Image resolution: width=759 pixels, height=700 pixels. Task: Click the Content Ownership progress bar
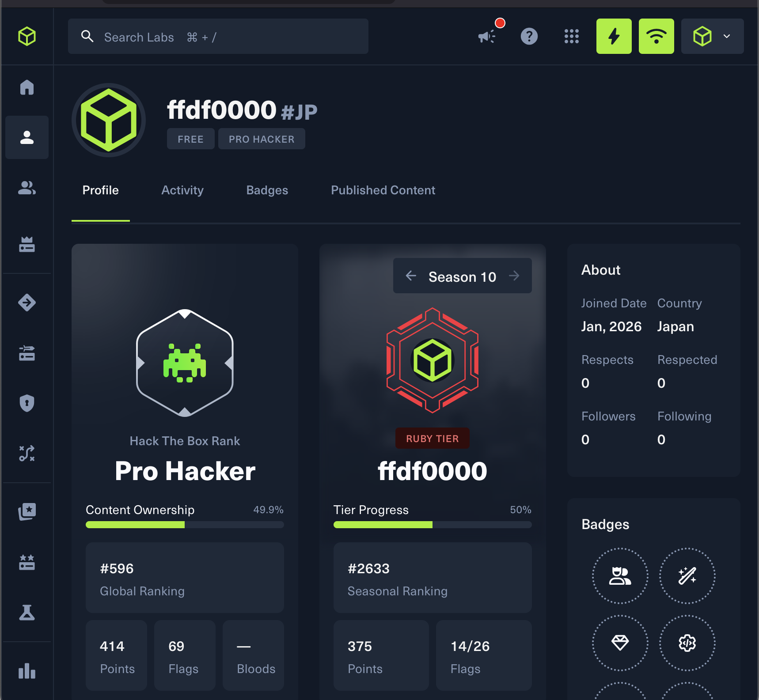[x=185, y=525]
